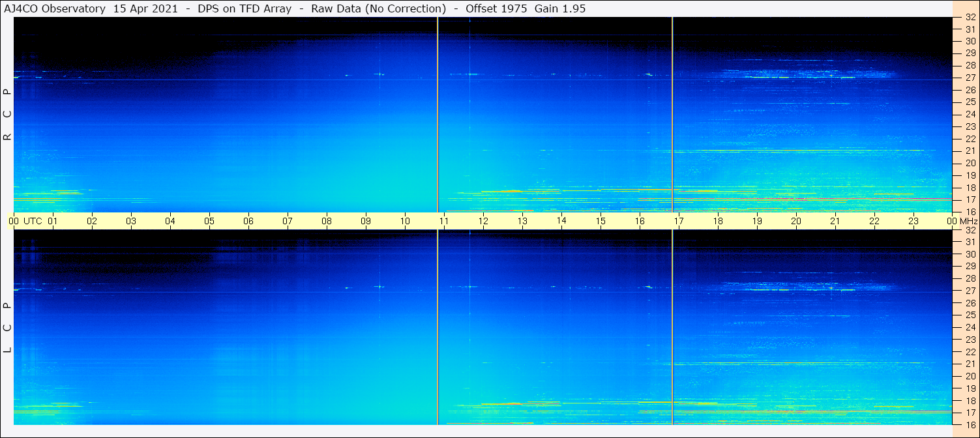Image resolution: width=980 pixels, height=438 pixels.
Task: Click the "27" frequency label of the RCP panel
Action: 970,78
